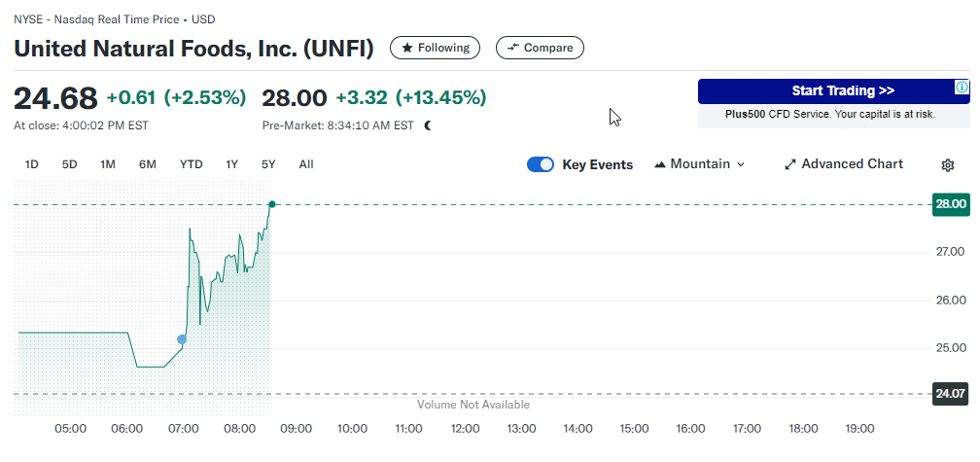View the All time range
The image size is (980, 462).
click(306, 164)
